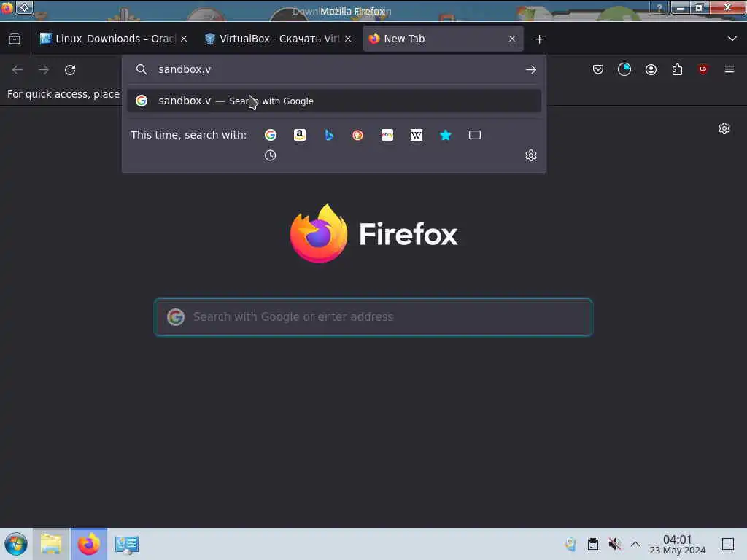Screen dimensions: 747x560
Task: Search in open tabs icon
Action: [474, 135]
